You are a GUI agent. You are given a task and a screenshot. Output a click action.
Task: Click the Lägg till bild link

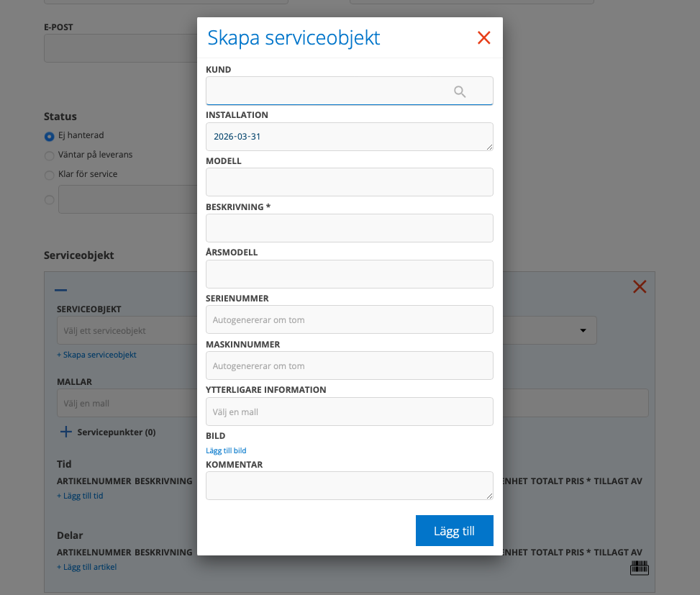[226, 450]
